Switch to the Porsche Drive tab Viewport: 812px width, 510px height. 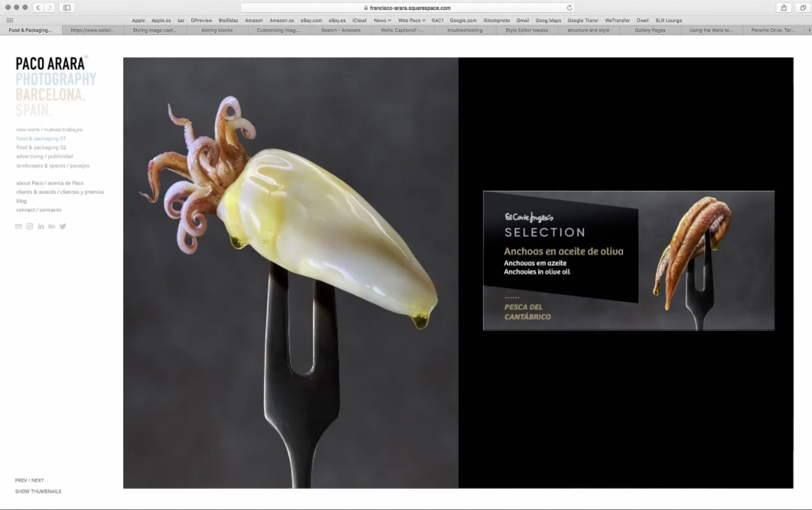click(x=772, y=30)
